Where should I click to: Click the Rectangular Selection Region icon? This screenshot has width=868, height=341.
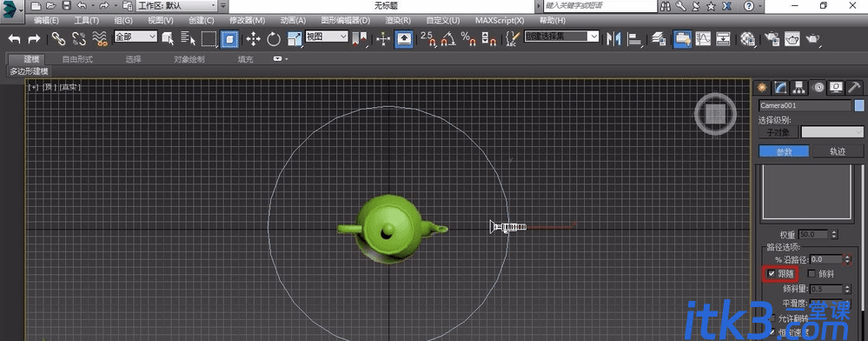[209, 38]
